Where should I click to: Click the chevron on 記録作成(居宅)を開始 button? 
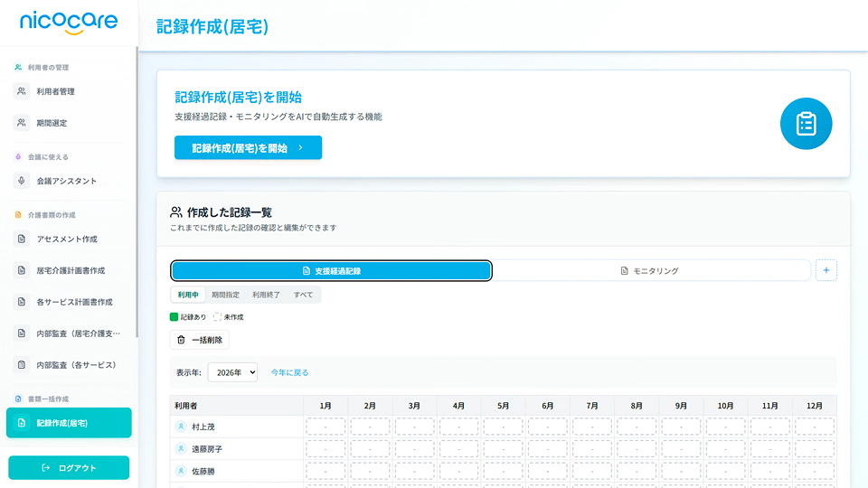[x=300, y=147]
